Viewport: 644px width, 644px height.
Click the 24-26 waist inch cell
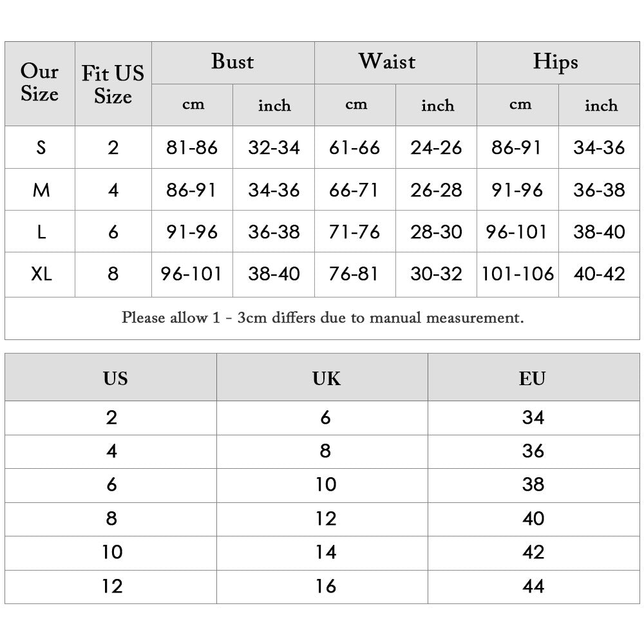point(437,147)
